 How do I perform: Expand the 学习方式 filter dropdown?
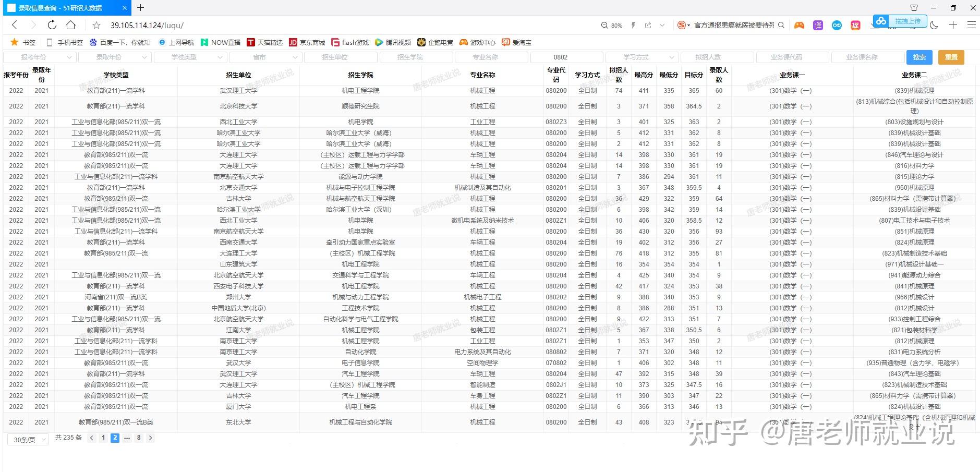(642, 57)
